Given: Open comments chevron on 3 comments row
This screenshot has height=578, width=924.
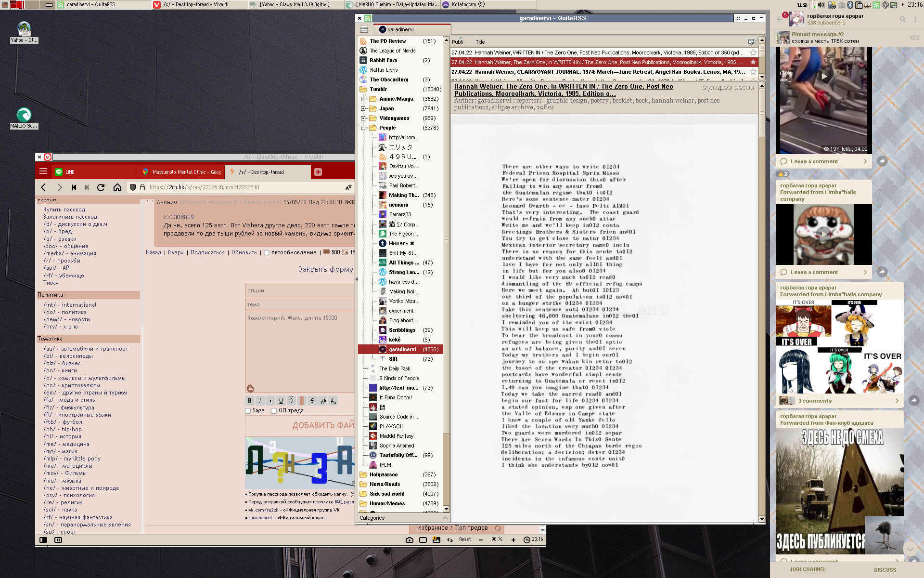Looking at the screenshot, I should [897, 401].
